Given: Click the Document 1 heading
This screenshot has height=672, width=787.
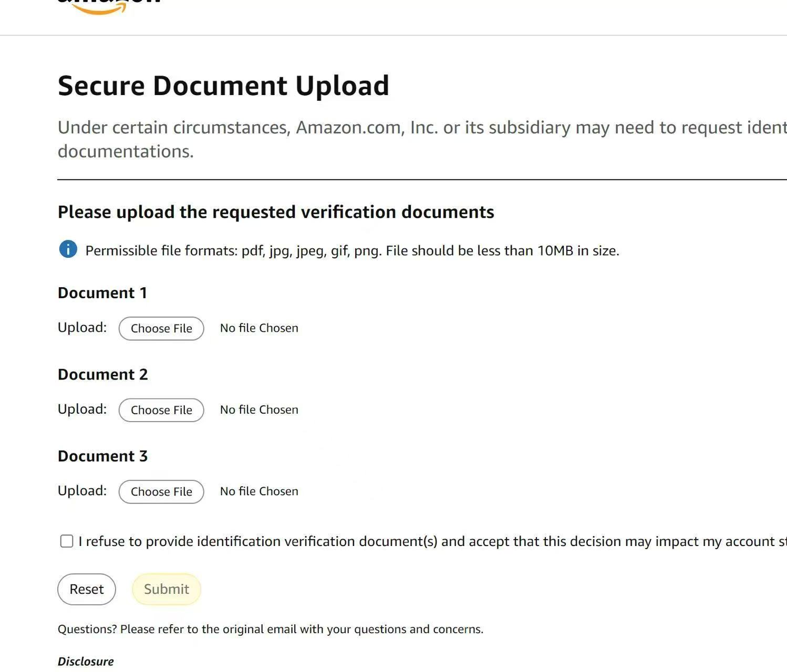Looking at the screenshot, I should click(102, 293).
